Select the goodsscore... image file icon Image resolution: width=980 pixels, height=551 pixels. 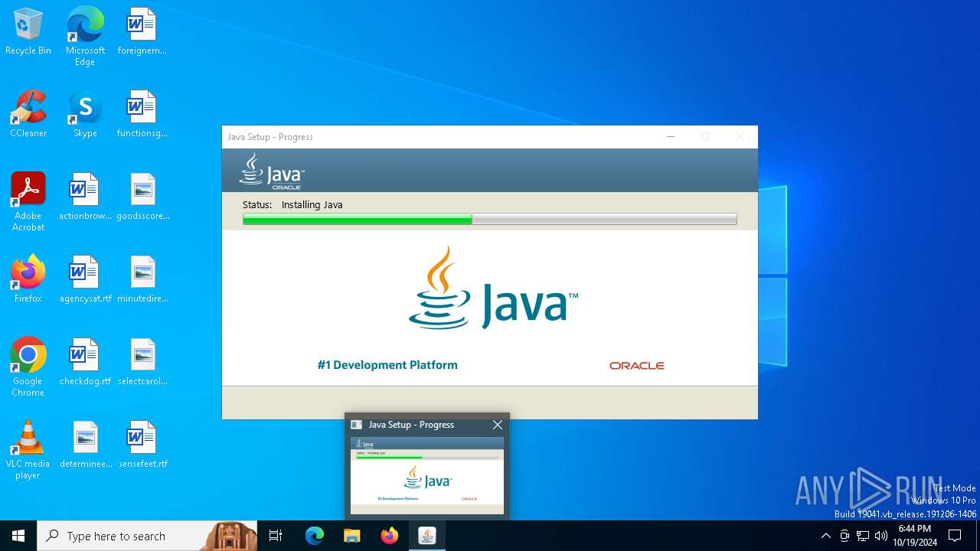point(142,197)
